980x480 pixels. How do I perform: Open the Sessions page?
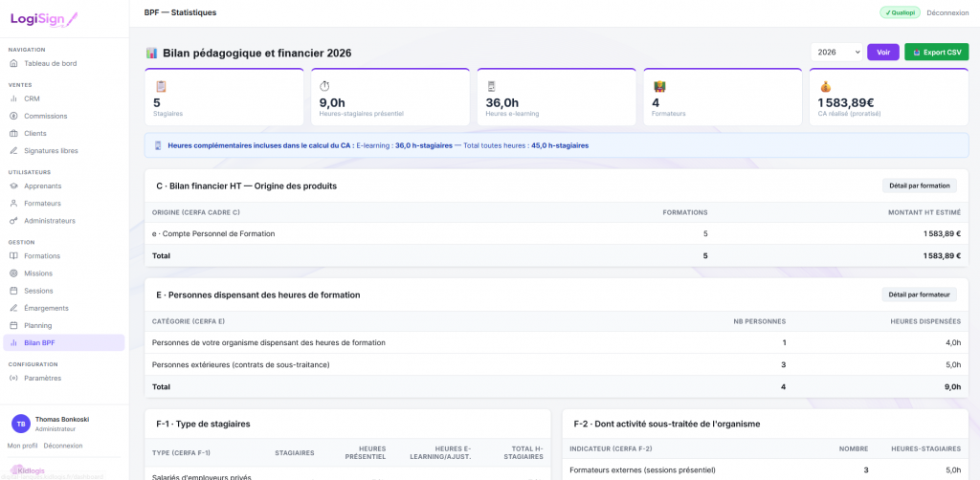(x=64, y=291)
